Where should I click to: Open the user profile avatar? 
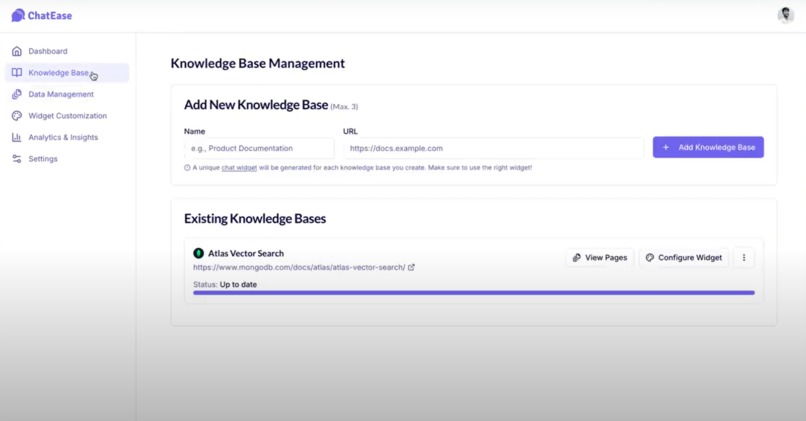pos(785,15)
